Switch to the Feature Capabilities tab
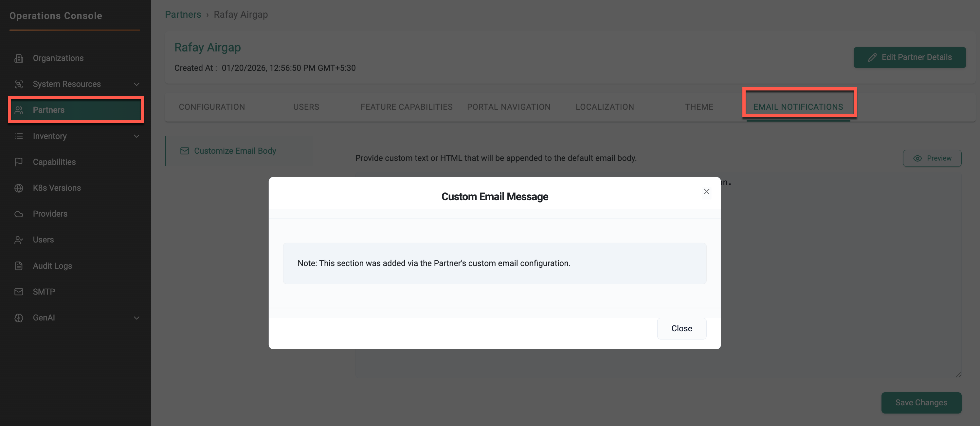 (x=406, y=107)
